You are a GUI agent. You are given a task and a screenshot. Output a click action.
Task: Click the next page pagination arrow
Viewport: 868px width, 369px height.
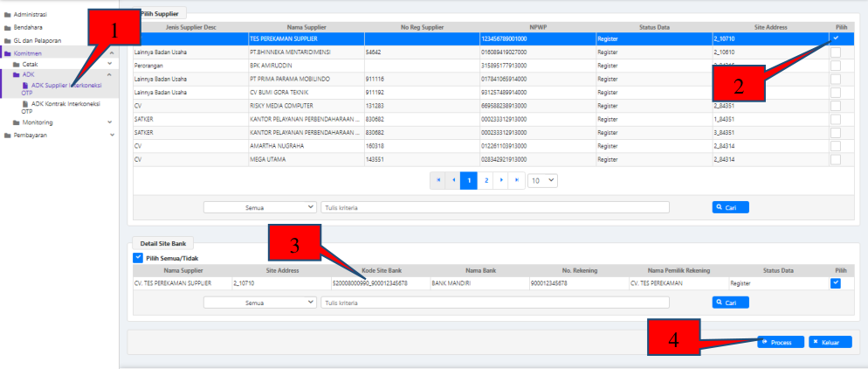click(502, 180)
